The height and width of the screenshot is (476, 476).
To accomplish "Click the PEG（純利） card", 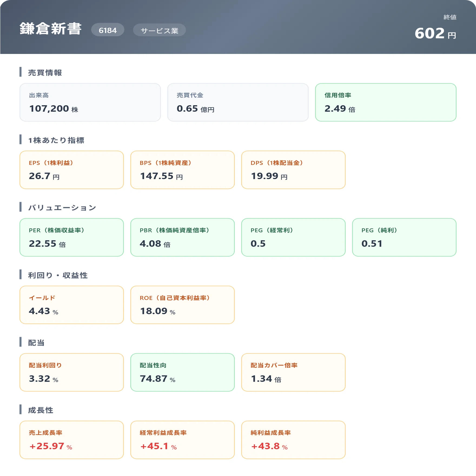I will pos(404,237).
